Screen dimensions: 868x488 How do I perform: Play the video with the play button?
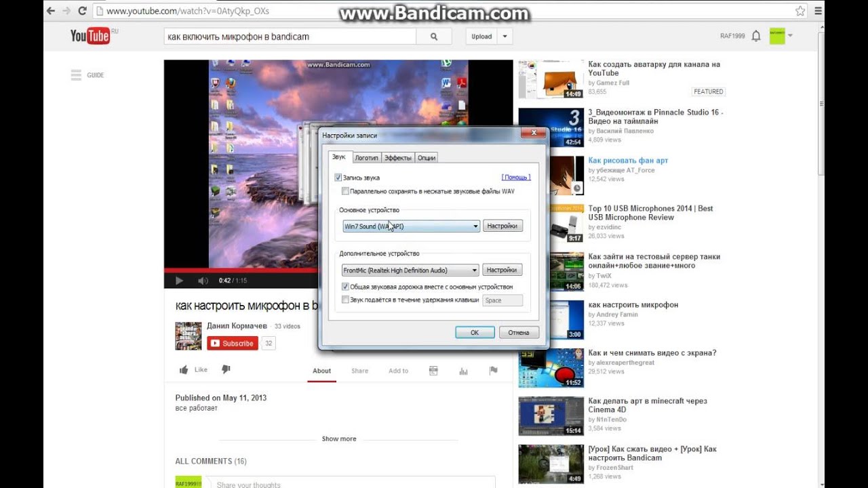coord(179,281)
